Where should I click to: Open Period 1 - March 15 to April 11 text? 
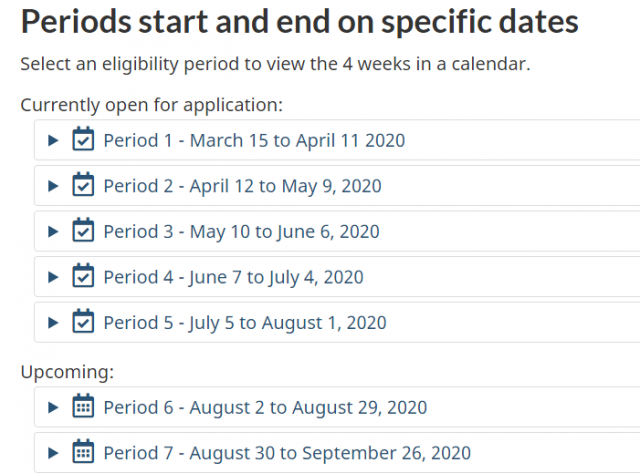click(x=254, y=140)
